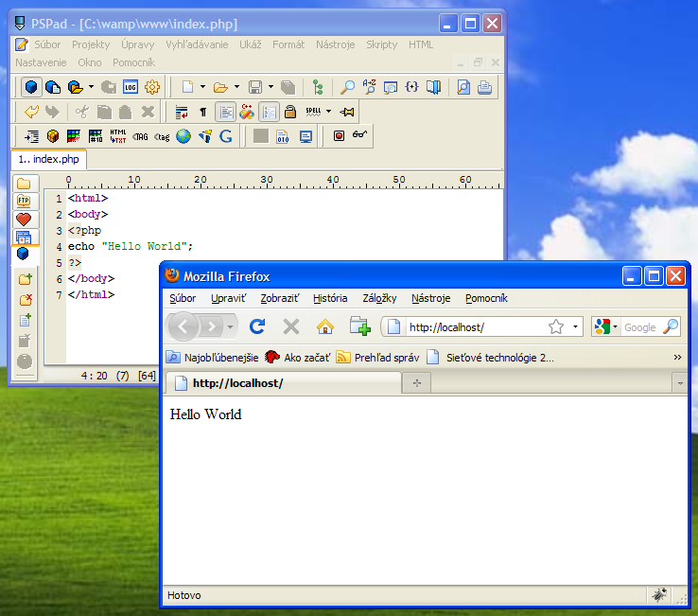
Task: Open the dropdown beside the SPELL icon
Action: (x=328, y=112)
